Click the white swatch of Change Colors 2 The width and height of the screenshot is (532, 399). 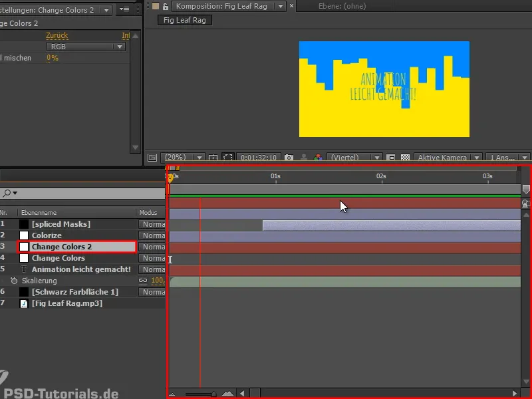pos(24,247)
